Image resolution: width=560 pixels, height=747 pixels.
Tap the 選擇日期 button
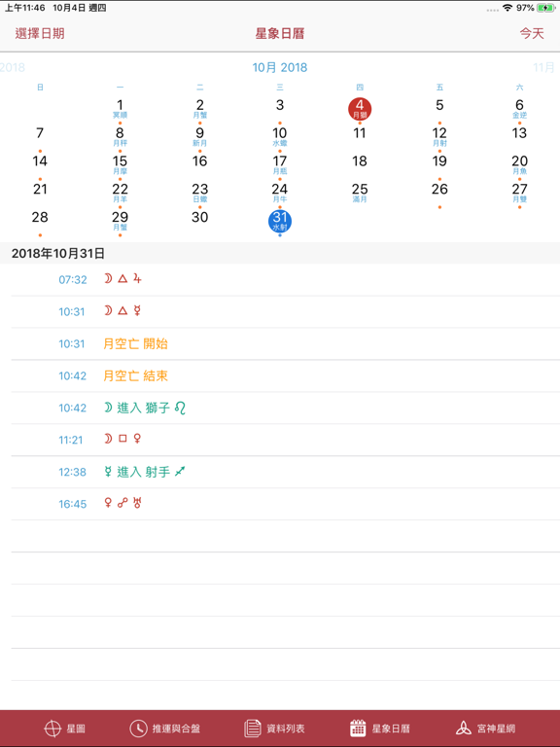tap(40, 33)
